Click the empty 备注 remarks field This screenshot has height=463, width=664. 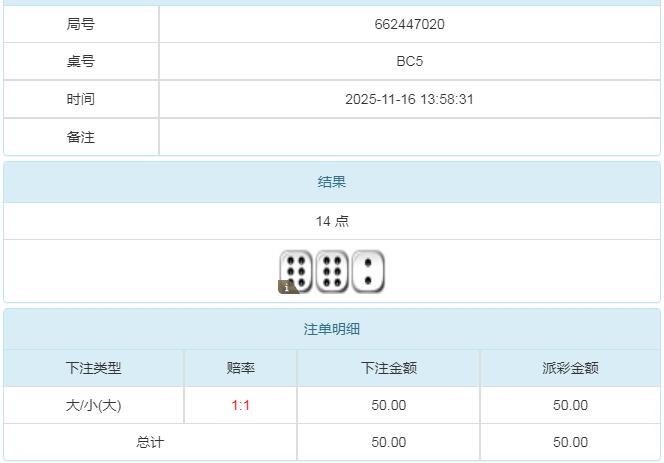(x=409, y=137)
